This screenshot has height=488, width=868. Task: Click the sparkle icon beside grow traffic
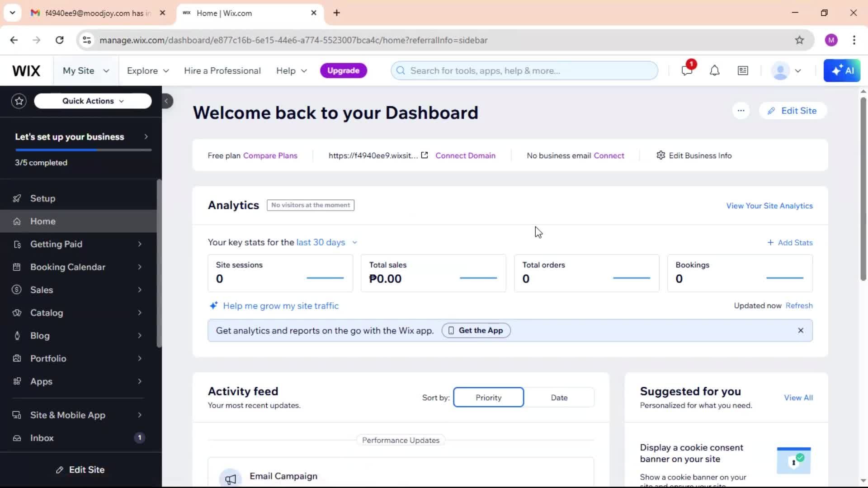tap(214, 306)
